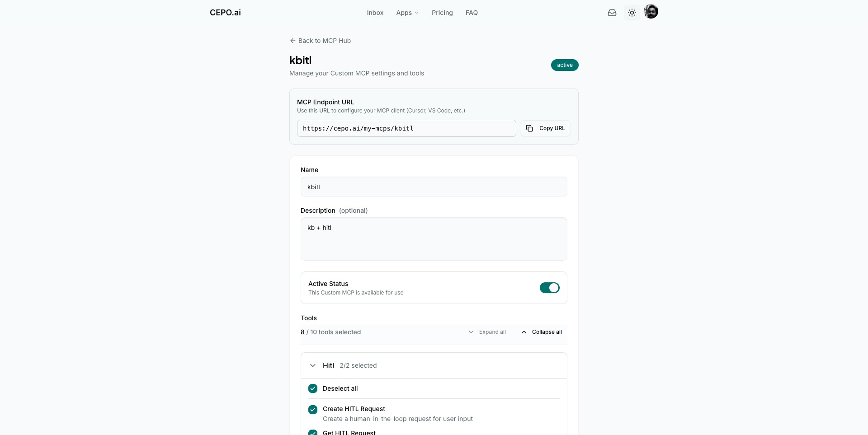Click the copy icon beside Copy URL

tap(529, 128)
